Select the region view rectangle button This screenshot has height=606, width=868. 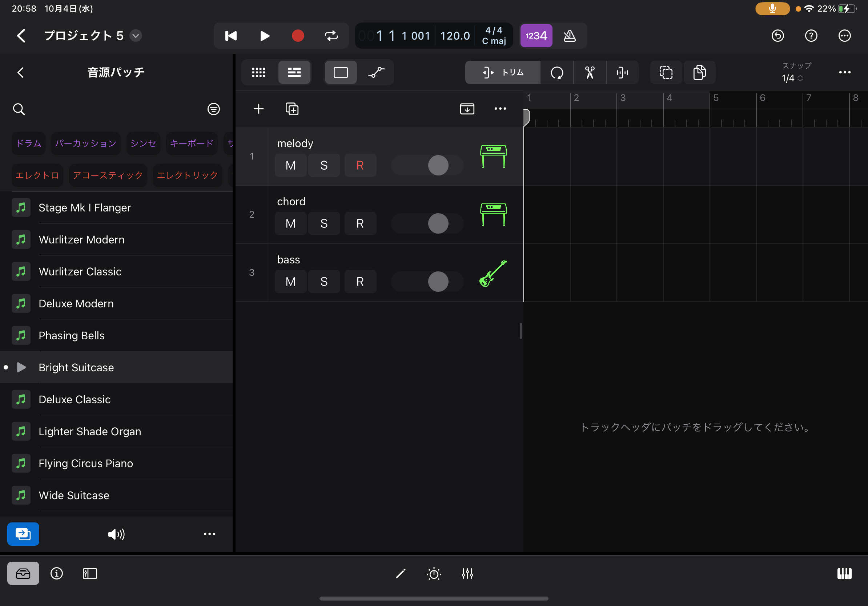pyautogui.click(x=341, y=73)
